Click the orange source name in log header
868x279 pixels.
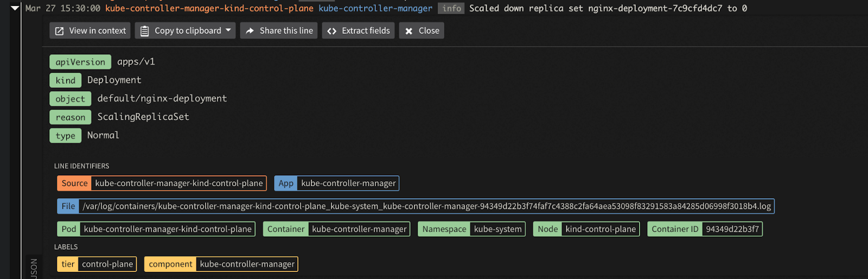209,8
